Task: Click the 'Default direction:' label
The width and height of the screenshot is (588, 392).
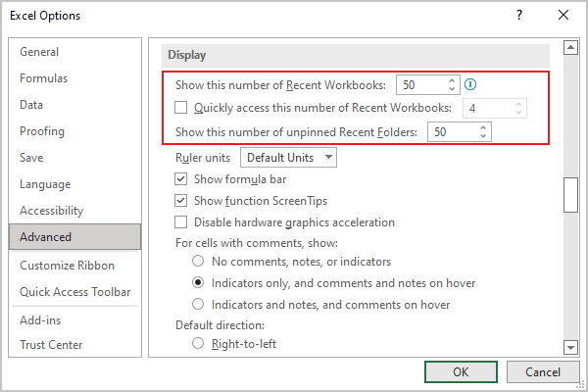Action: tap(220, 324)
